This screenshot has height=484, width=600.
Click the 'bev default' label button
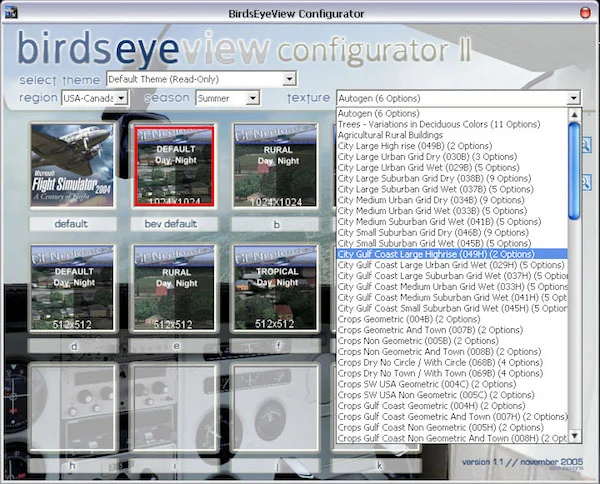[x=174, y=224]
